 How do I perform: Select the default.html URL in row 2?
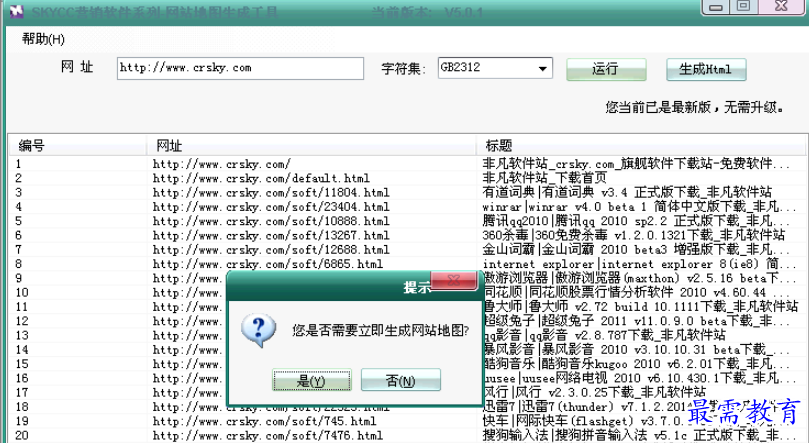point(261,178)
